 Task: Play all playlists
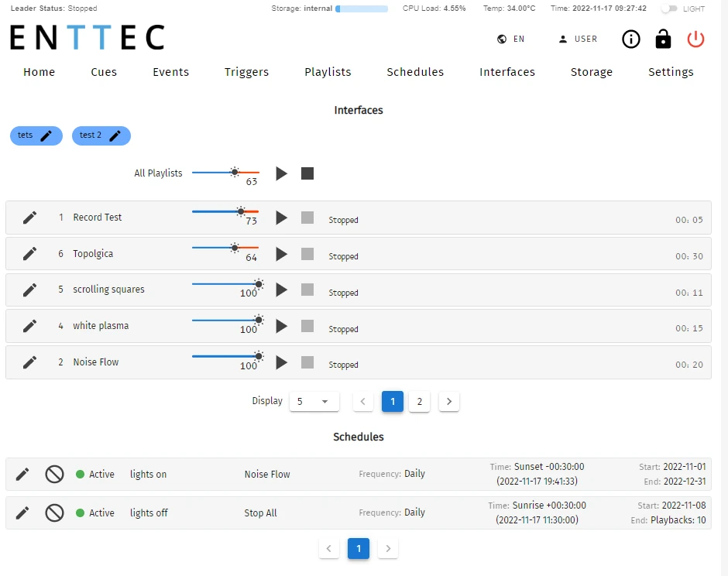pyautogui.click(x=281, y=173)
